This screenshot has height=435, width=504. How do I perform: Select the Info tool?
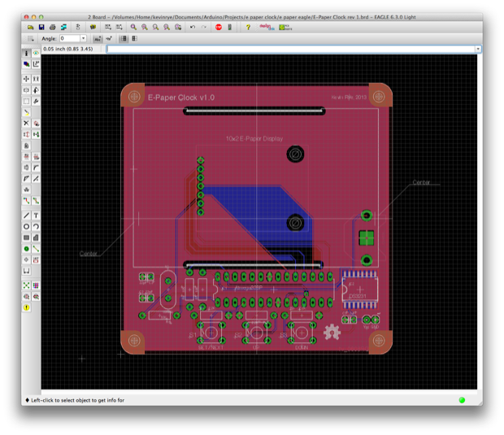(26, 53)
